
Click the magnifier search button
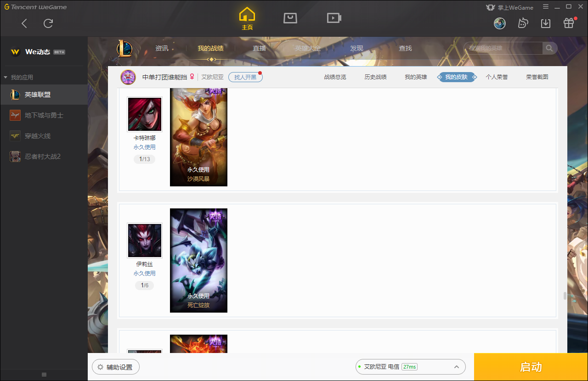[550, 48]
